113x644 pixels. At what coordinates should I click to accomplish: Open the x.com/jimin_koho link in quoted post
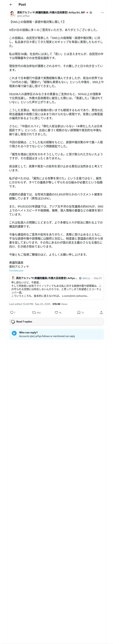coord(75,296)
